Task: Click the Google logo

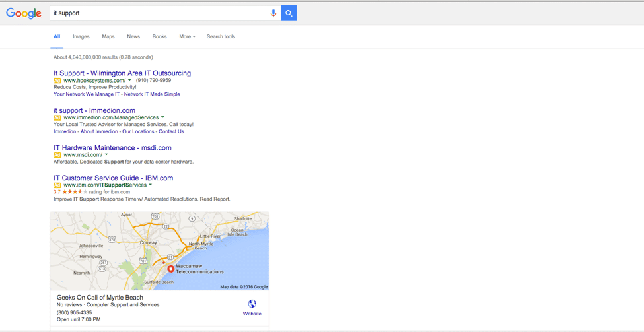Action: click(x=23, y=13)
